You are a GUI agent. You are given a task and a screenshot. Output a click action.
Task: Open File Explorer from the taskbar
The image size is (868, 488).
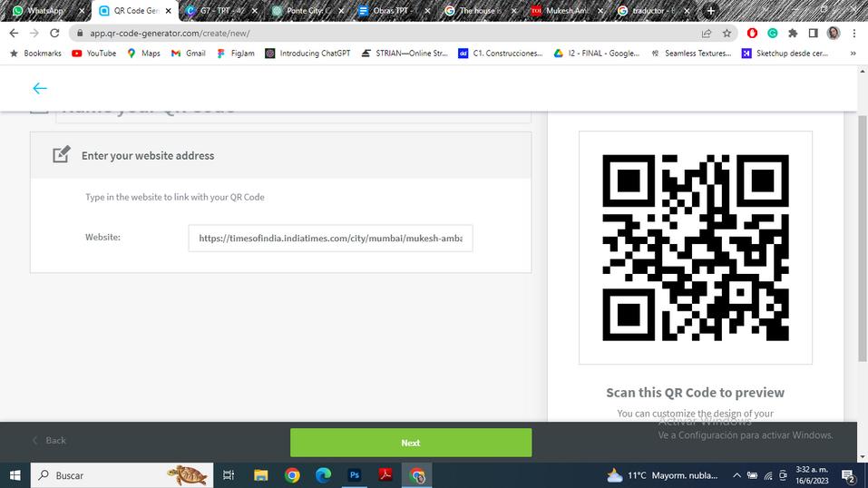[x=260, y=475]
